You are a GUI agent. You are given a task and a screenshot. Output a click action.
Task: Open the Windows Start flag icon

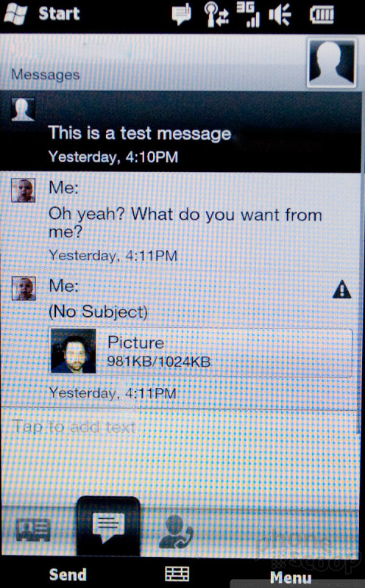tap(16, 14)
